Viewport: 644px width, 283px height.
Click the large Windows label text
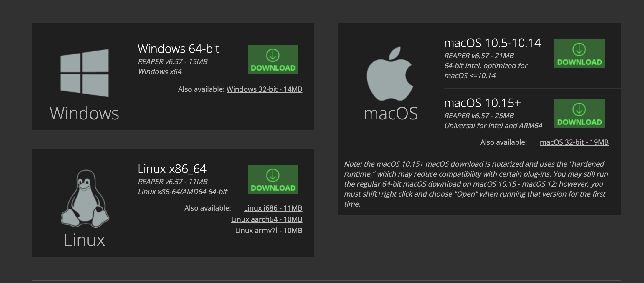click(x=85, y=114)
